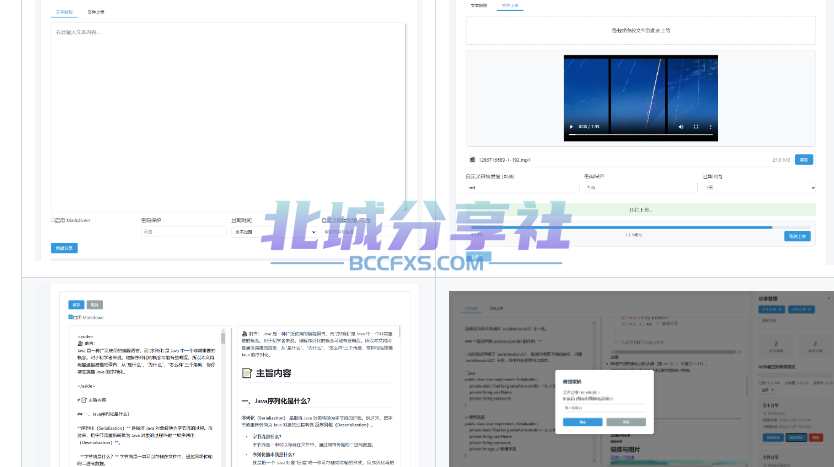Mute the video preview volume icon
The height and width of the screenshot is (467, 834).
click(x=681, y=127)
